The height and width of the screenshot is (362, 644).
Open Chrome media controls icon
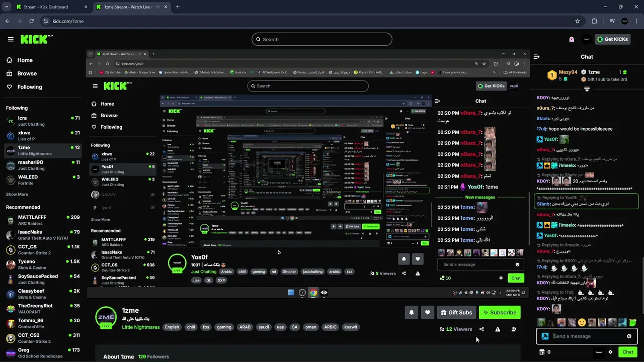(612, 21)
